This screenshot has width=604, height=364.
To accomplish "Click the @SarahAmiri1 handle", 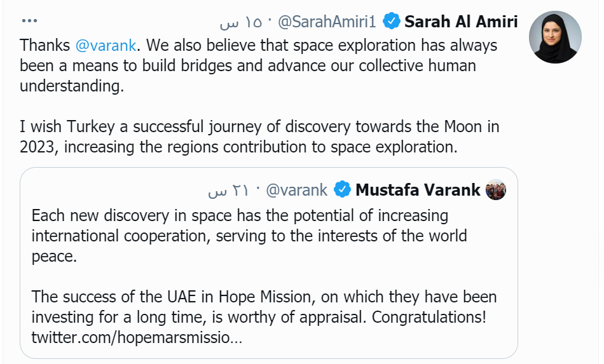I will coord(327,22).
